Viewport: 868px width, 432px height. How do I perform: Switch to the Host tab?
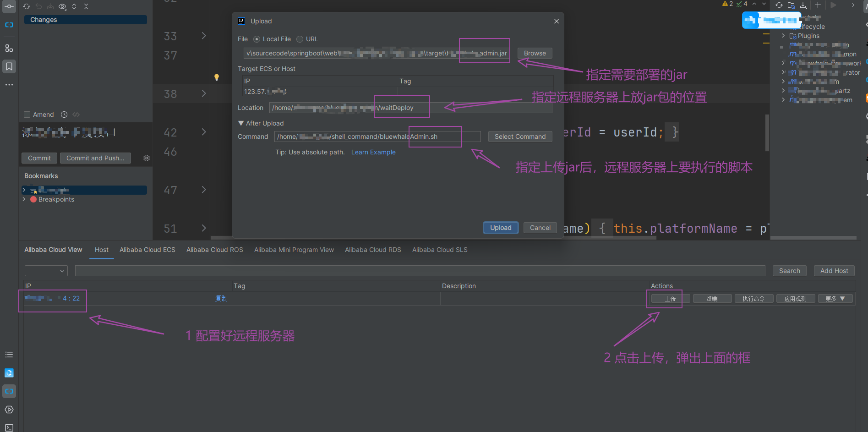[x=102, y=250]
